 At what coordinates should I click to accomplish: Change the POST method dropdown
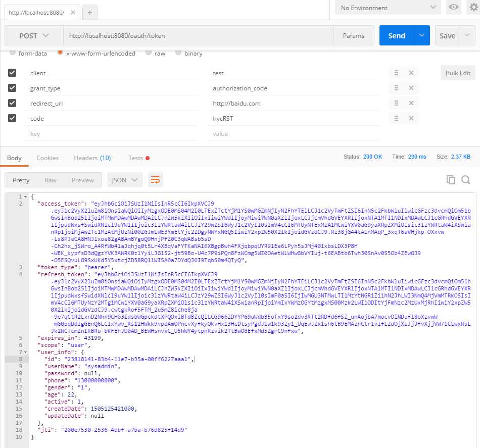tap(34, 36)
